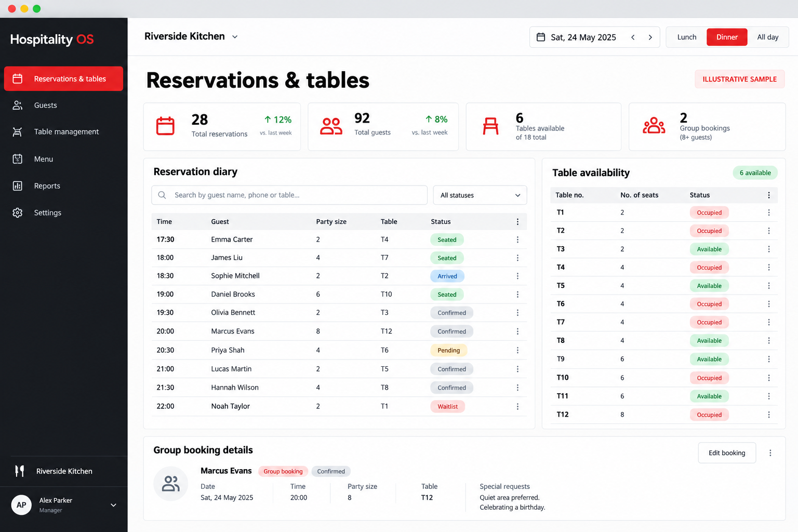Image resolution: width=798 pixels, height=532 pixels.
Task: Click Pending status for Priya Shah
Action: (448, 350)
